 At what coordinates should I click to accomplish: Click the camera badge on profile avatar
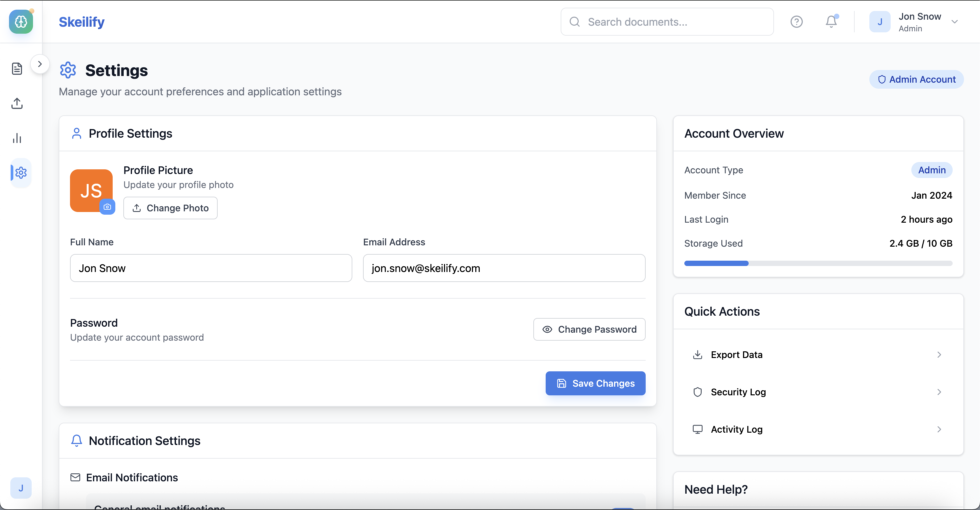click(x=107, y=207)
